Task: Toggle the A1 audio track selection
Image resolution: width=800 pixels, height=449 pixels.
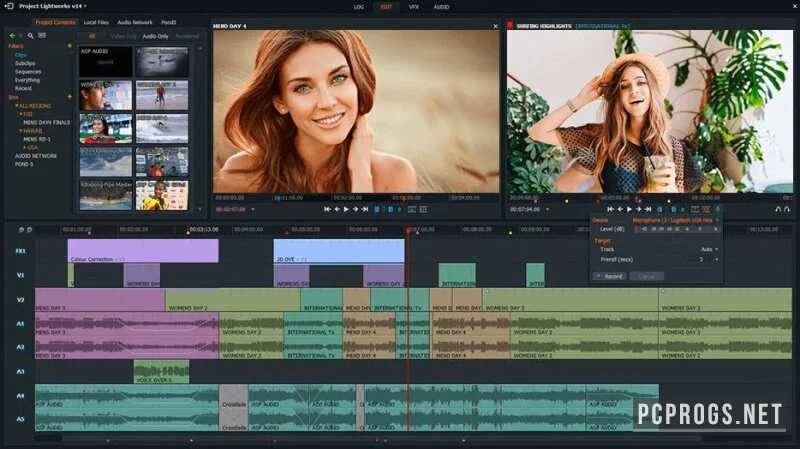Action: (20, 323)
